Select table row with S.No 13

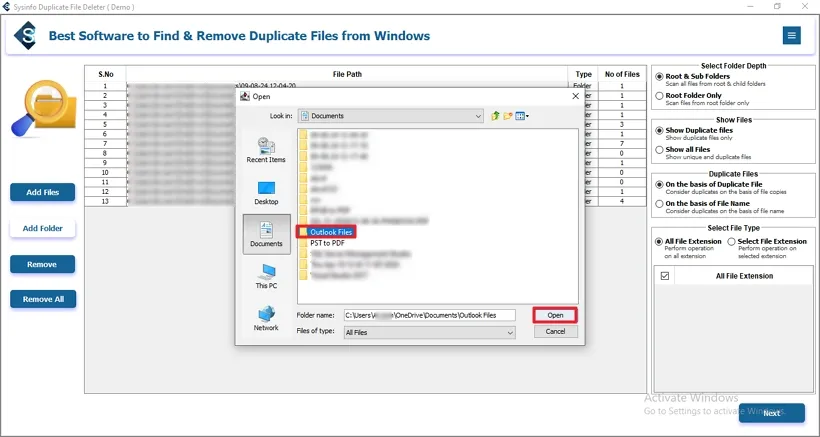point(366,201)
